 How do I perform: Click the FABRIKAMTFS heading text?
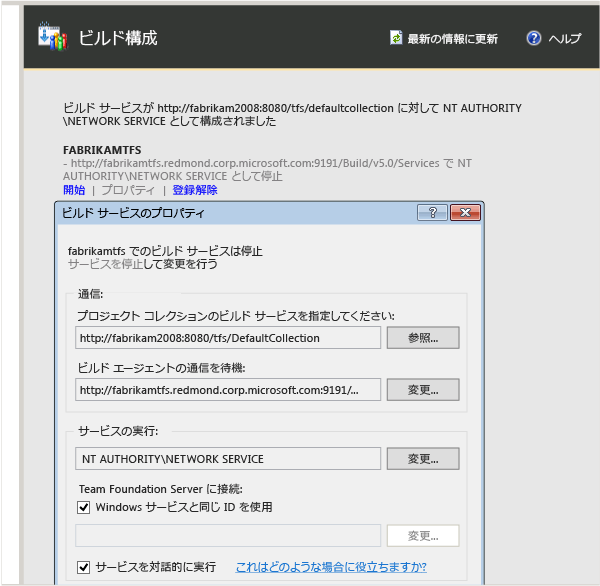click(102, 150)
